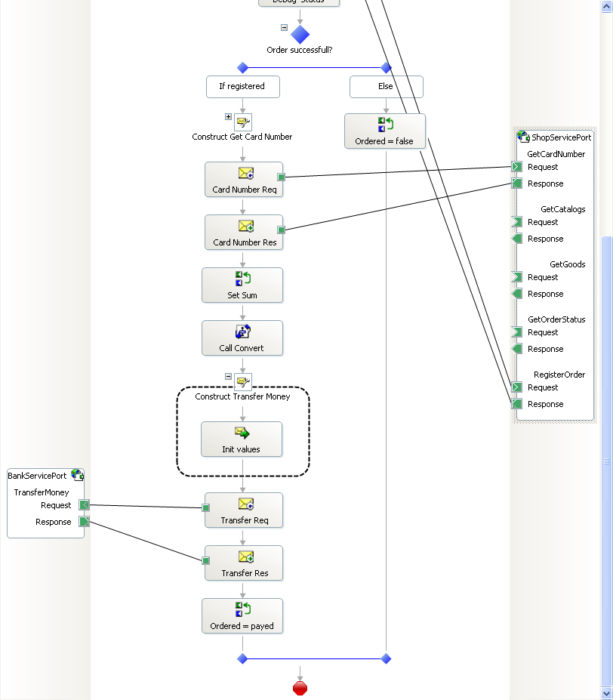Select the Transfer Res receive shape
Screen dimensions: 613x700
click(x=244, y=563)
